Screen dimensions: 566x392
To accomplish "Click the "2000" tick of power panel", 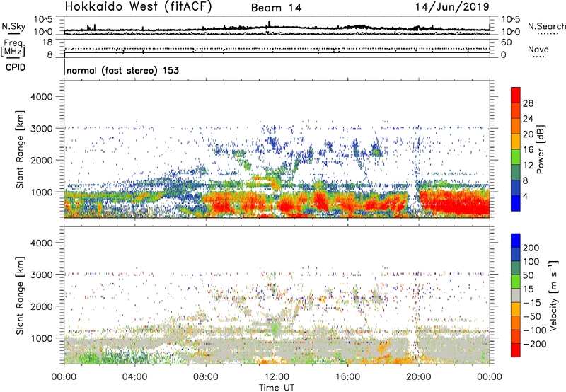I will tap(41, 160).
